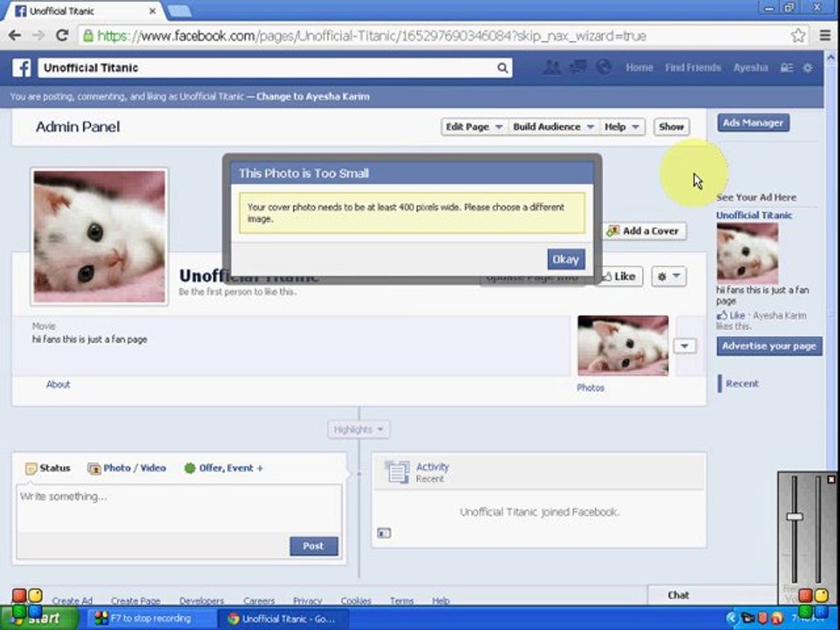Screen dimensions: 840x630
Task: Open Cookies footer link
Action: 356,600
